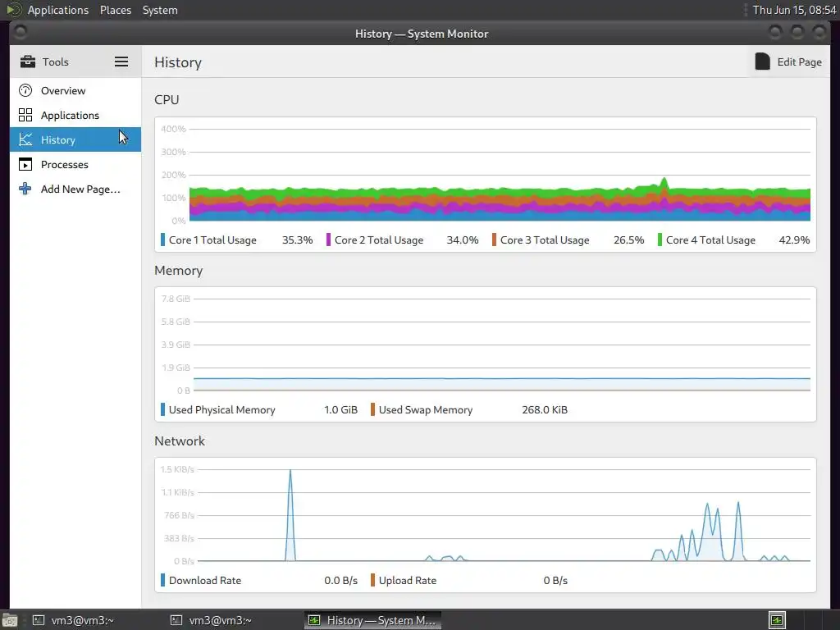Image resolution: width=840 pixels, height=630 pixels.
Task: Click Used Swap Memory label
Action: (426, 410)
